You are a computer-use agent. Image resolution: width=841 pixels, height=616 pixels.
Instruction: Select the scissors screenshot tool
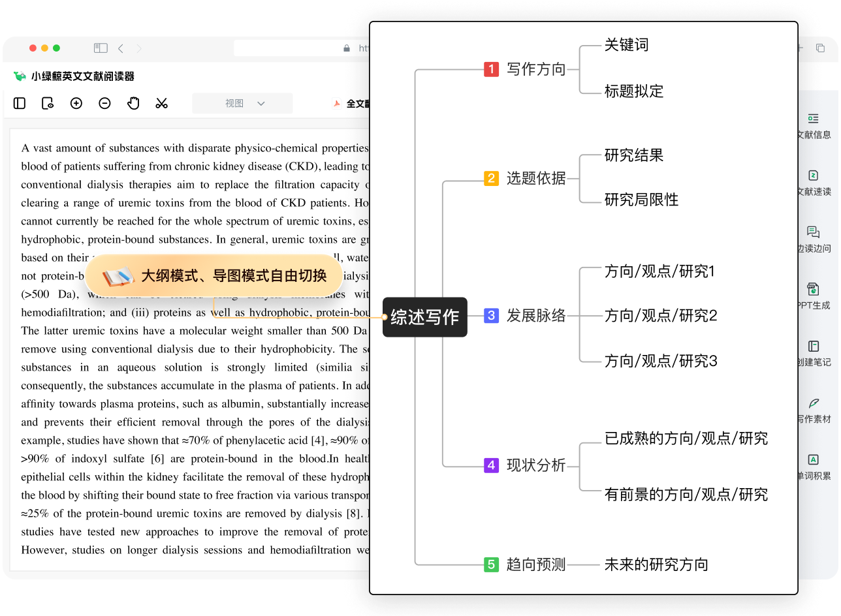[x=161, y=103]
